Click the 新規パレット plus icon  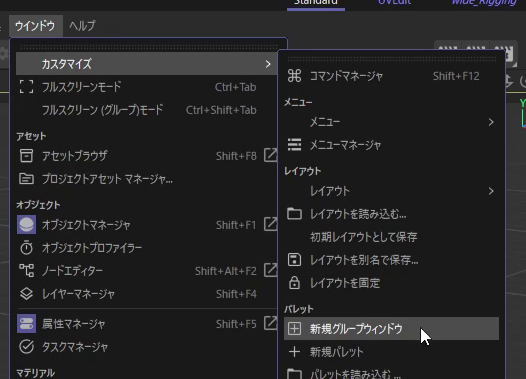(x=295, y=352)
